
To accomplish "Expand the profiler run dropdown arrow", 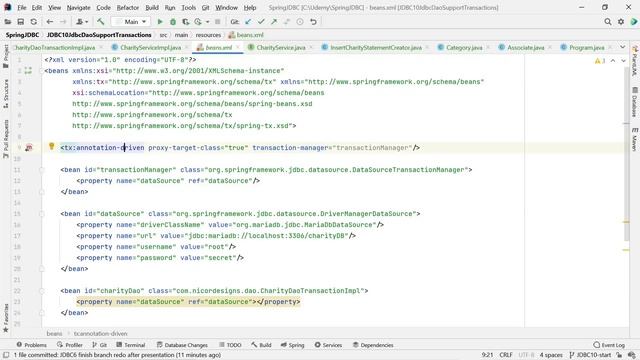I will tap(207, 22).
